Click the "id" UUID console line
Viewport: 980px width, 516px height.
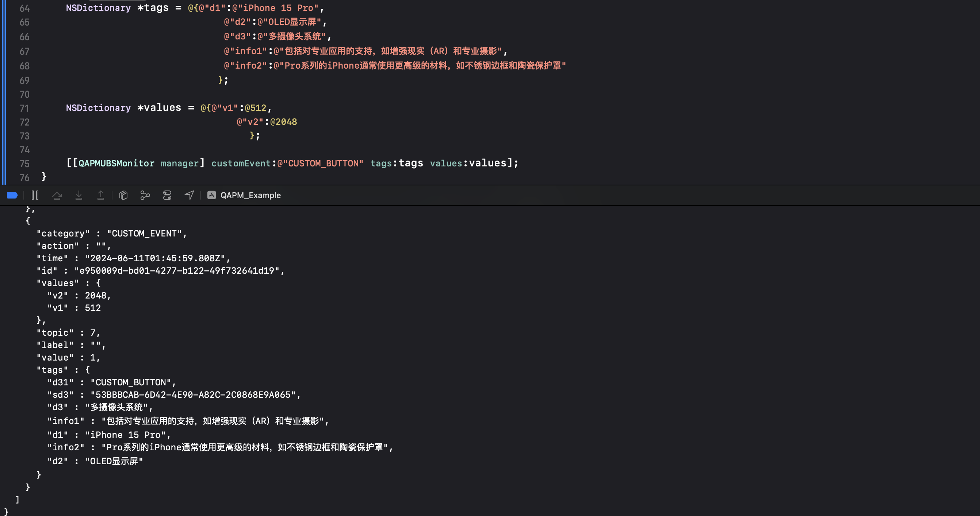click(x=161, y=271)
